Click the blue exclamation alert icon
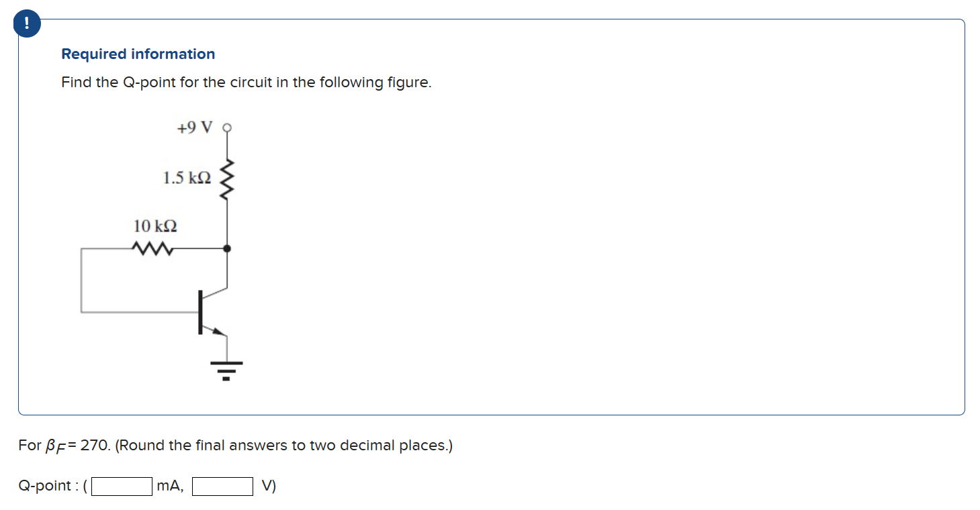The height and width of the screenshot is (510, 980). pyautogui.click(x=26, y=22)
